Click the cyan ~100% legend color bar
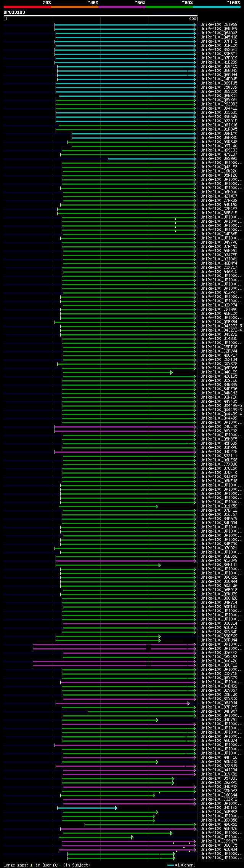 click(x=217, y=7)
